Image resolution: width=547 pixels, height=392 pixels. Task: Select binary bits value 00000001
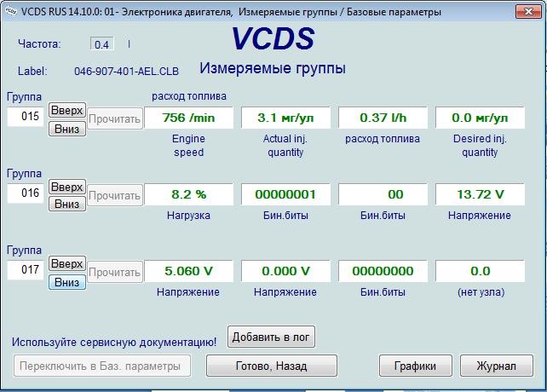click(x=285, y=194)
